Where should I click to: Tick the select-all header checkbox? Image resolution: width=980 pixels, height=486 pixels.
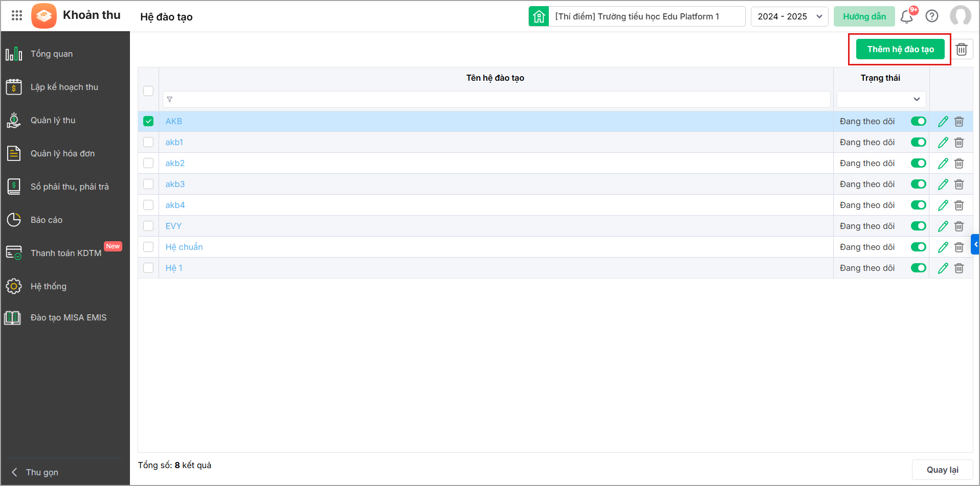pyautogui.click(x=148, y=91)
